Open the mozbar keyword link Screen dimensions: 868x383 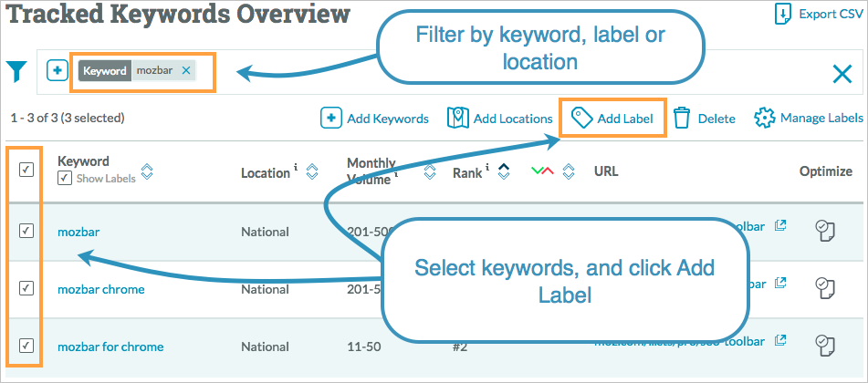pyautogui.click(x=78, y=232)
